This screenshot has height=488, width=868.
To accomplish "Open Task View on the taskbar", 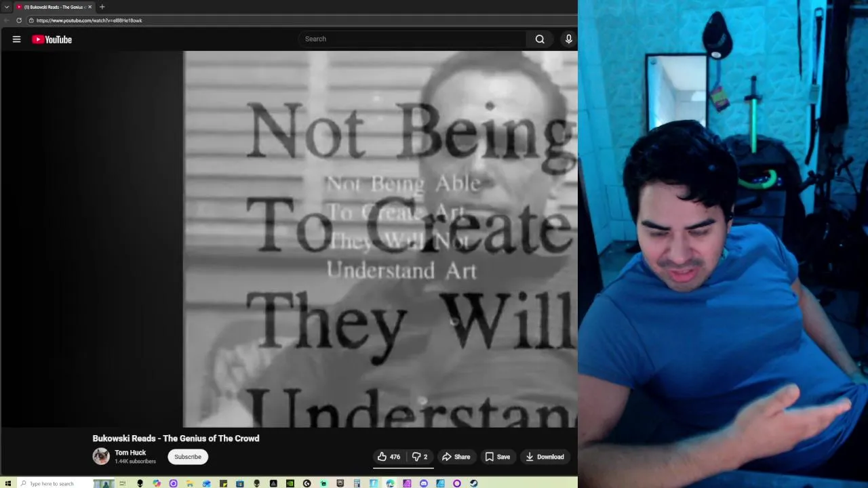I will coord(123,483).
